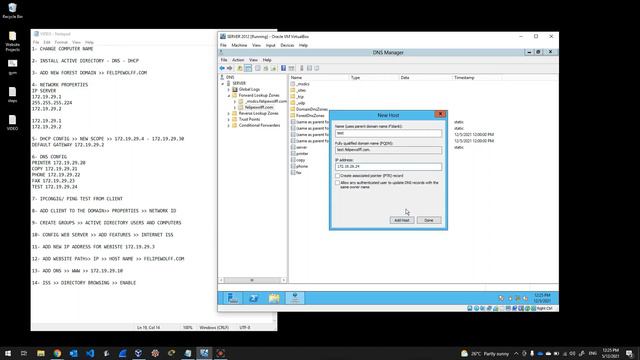Viewport: 640px width, 360px height.
Task: Click the blue Help icon in DNS toolbar
Action: [x=283, y=68]
